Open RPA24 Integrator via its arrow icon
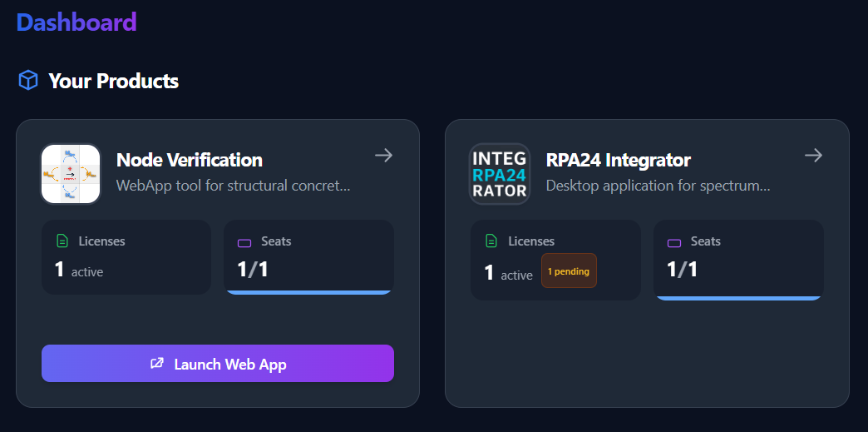This screenshot has height=432, width=868. point(813,156)
